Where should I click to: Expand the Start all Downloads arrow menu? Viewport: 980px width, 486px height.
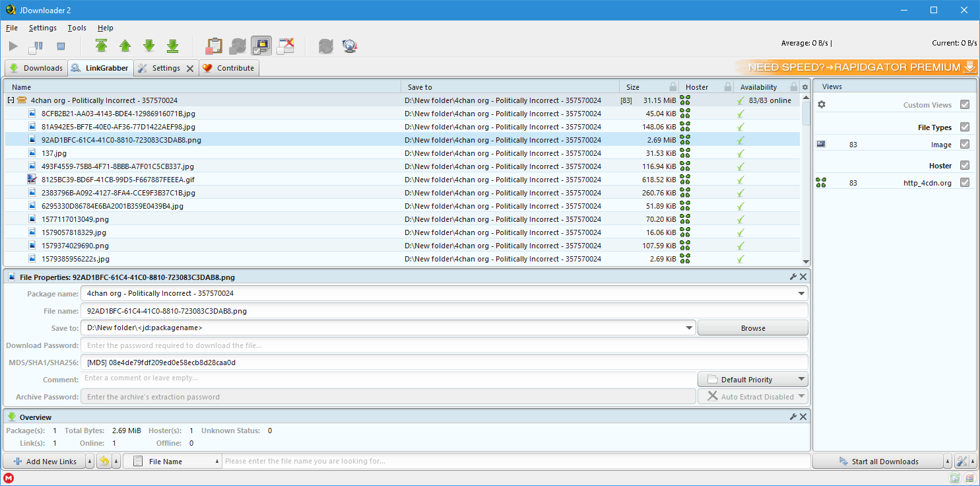948,462
